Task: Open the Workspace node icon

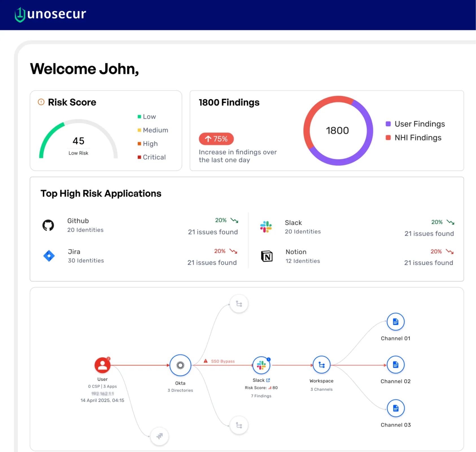Action: [x=321, y=365]
